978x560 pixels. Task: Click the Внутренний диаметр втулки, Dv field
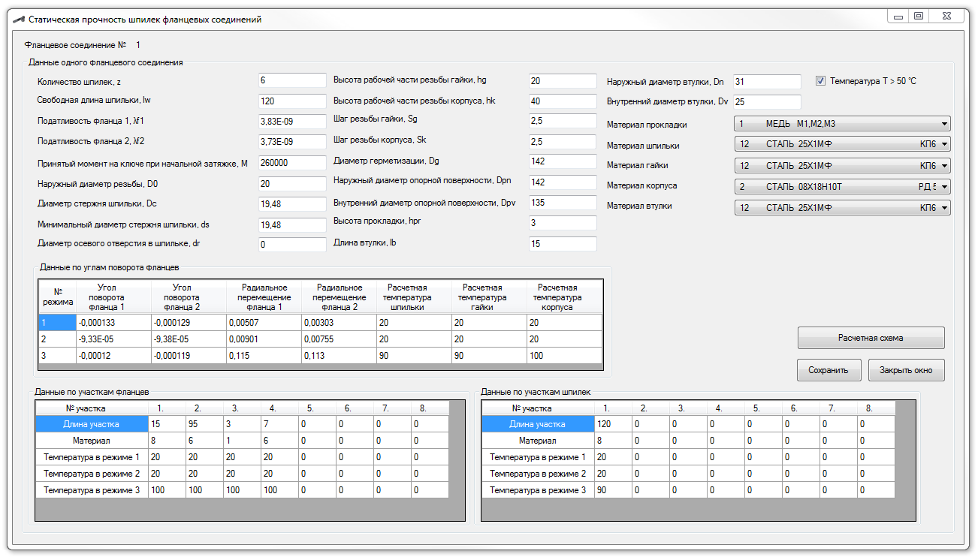tap(767, 102)
